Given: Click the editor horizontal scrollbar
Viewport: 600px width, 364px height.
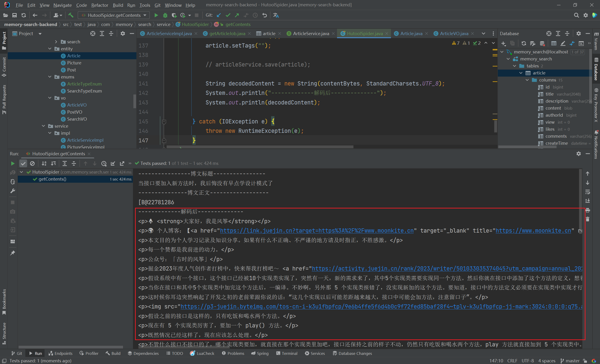Looking at the screenshot, I should pos(260,147).
